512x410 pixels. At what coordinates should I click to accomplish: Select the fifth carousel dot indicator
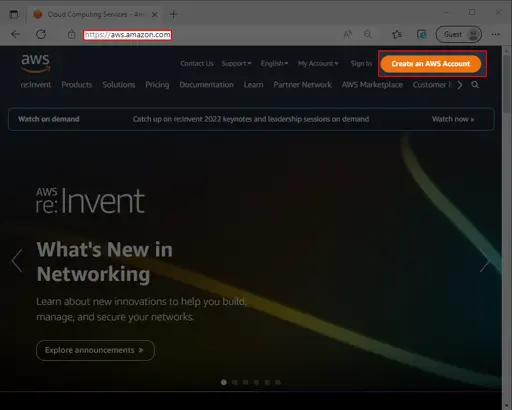tap(267, 382)
